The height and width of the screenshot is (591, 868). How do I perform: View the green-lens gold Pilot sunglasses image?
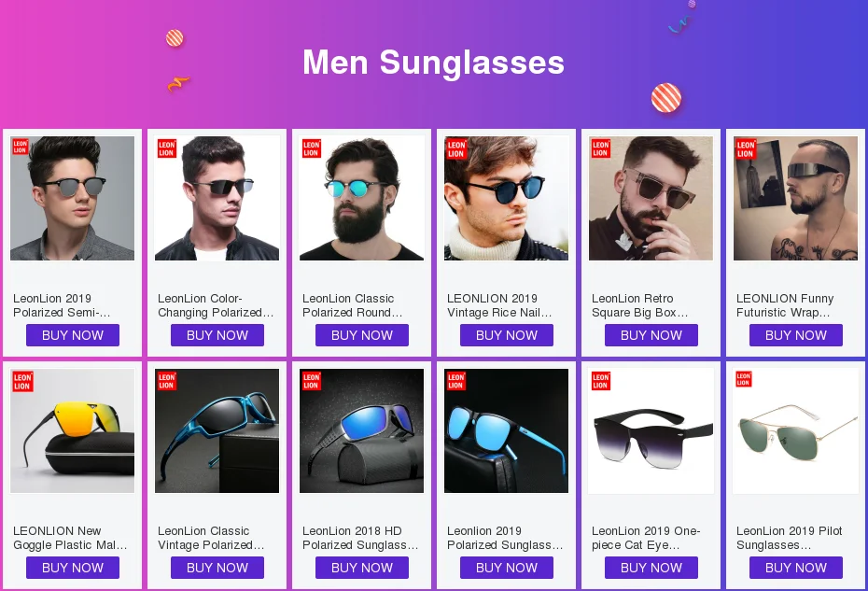point(795,431)
